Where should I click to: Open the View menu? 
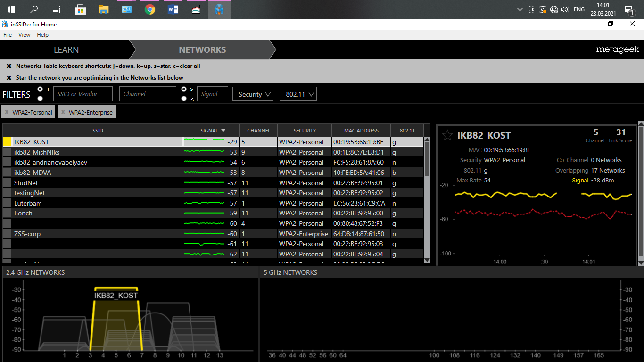(24, 35)
